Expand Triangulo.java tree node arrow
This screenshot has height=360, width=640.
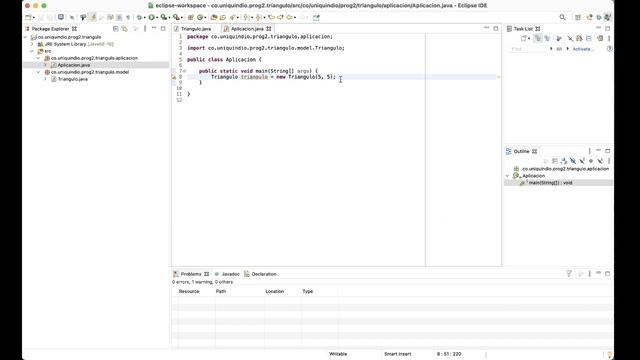coord(45,79)
